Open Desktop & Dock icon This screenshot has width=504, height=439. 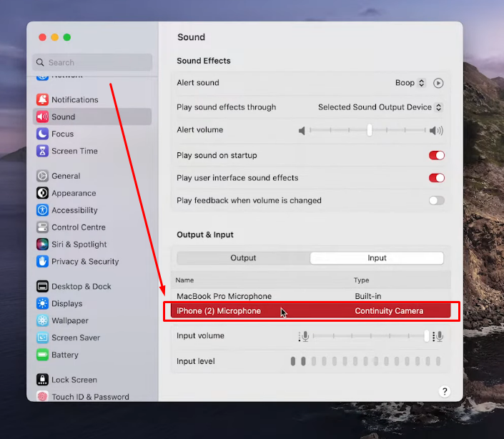[x=42, y=286]
